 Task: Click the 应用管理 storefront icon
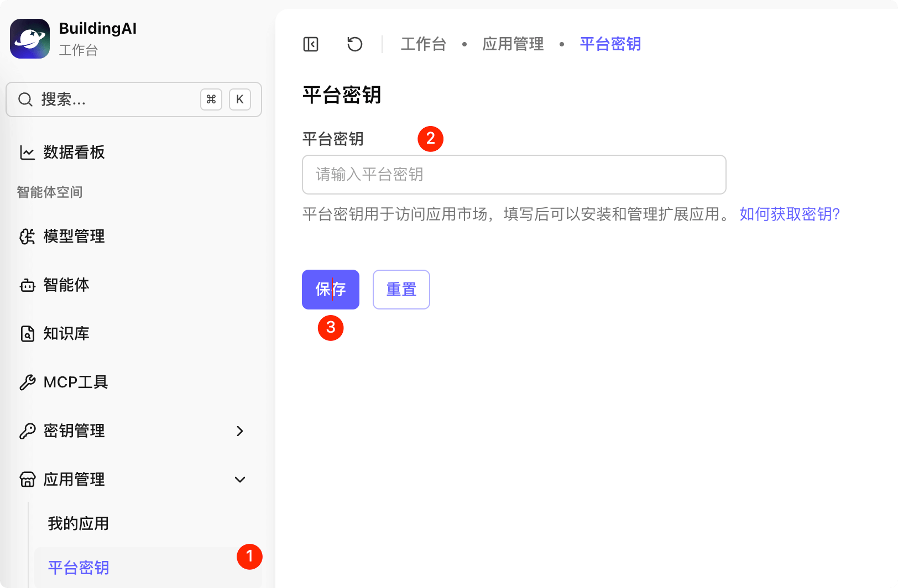27,480
